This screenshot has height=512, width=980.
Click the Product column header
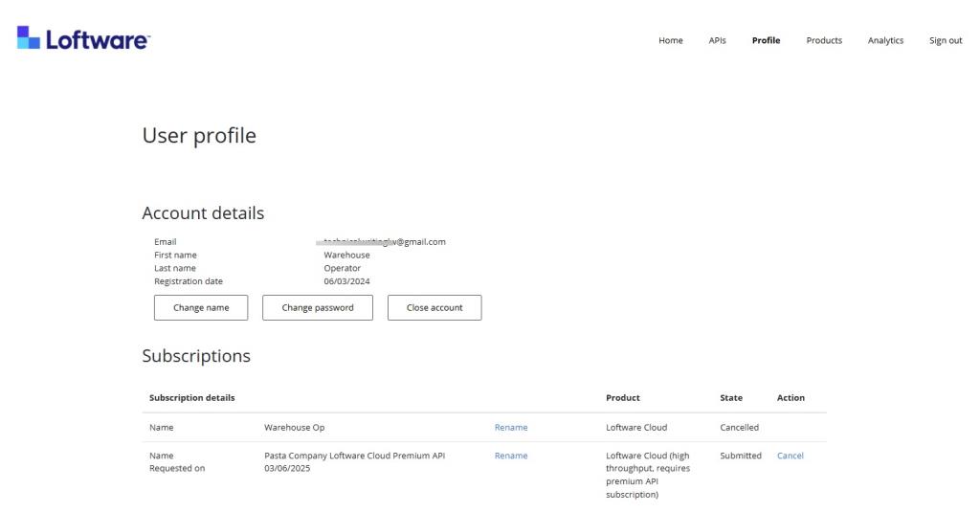pyautogui.click(x=622, y=397)
